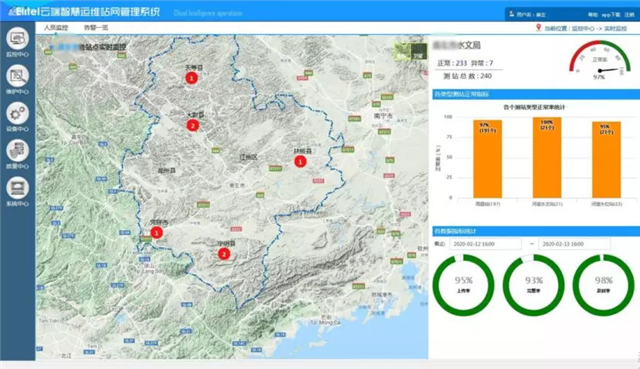The image size is (640, 369).
Task: Switch to the 告警一览 tab
Action: [96, 28]
